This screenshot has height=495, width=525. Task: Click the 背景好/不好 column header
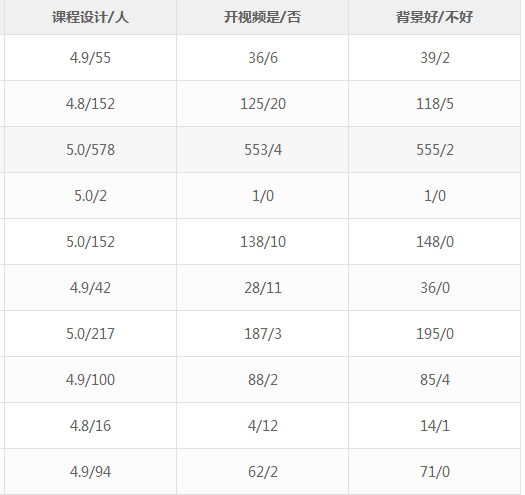[x=435, y=17]
